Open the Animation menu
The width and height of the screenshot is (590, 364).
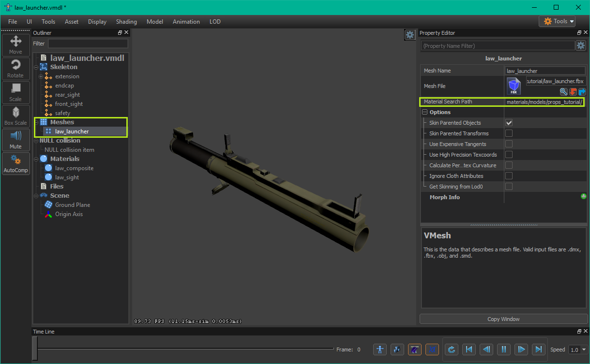click(186, 22)
